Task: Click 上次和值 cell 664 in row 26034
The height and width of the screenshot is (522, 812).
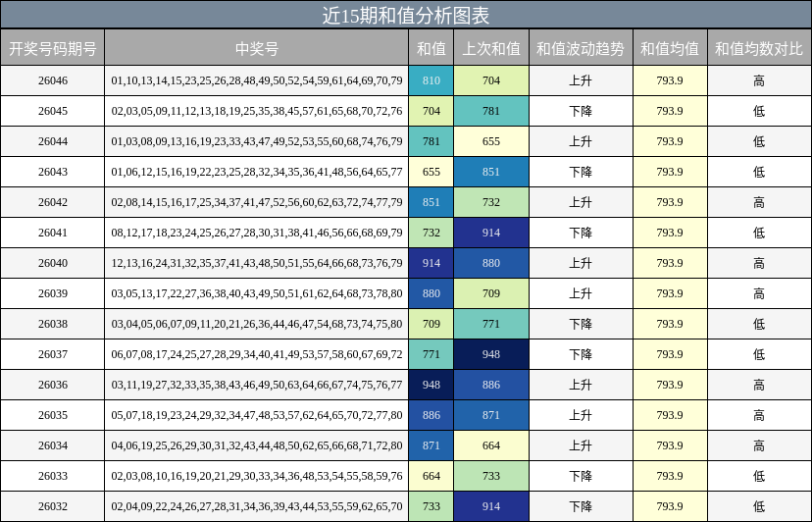Action: (491, 445)
